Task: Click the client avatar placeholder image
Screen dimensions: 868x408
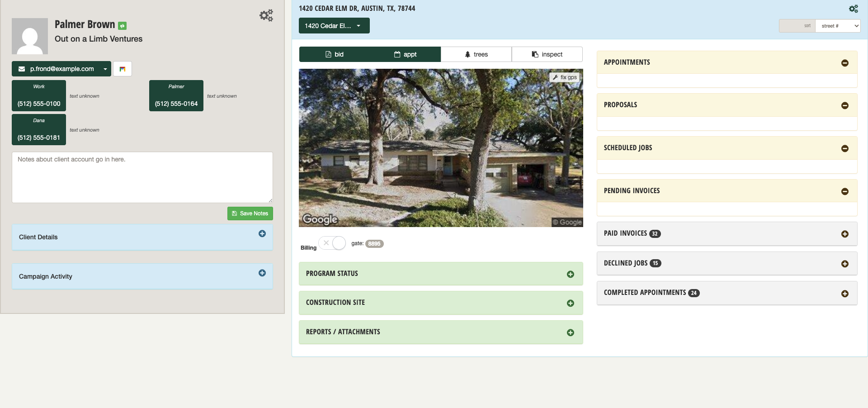Action: click(x=30, y=36)
